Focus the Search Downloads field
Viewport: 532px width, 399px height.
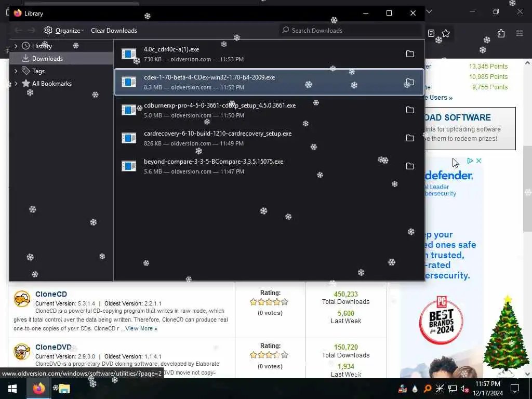(x=350, y=30)
